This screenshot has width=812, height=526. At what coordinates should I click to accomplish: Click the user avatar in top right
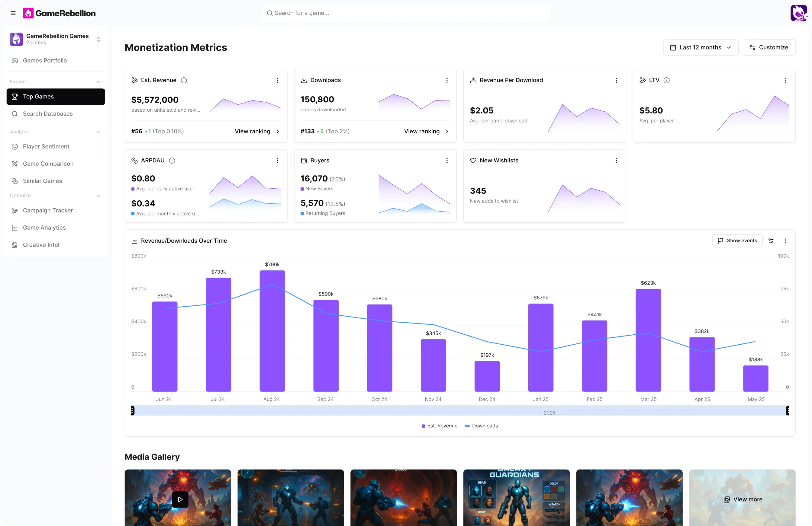(798, 13)
